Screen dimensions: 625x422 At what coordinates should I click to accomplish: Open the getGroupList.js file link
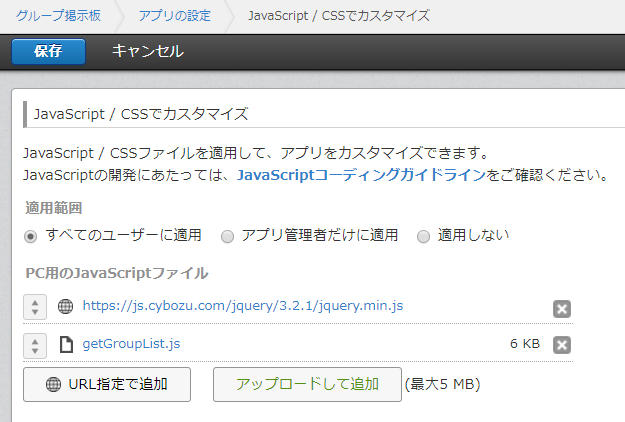click(x=131, y=344)
